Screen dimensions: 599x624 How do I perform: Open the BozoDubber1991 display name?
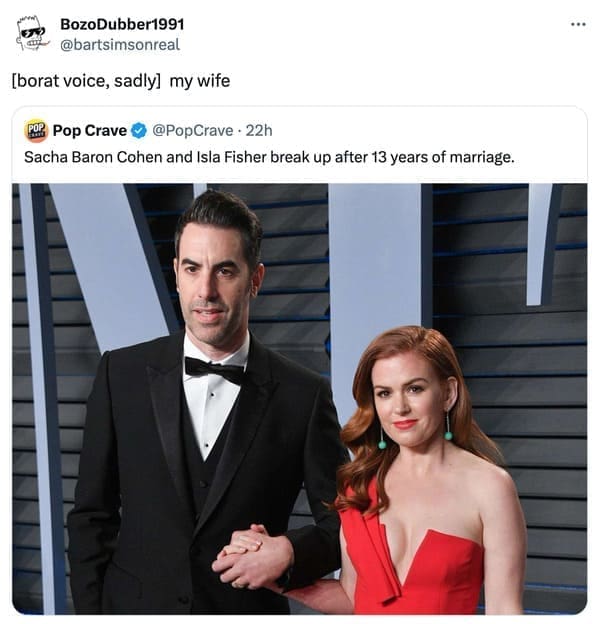click(122, 25)
